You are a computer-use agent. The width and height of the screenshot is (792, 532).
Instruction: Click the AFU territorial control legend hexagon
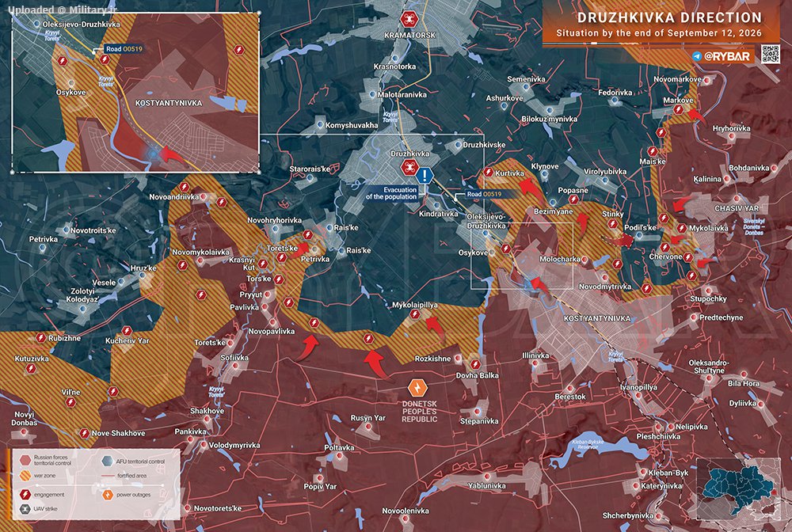[108, 461]
